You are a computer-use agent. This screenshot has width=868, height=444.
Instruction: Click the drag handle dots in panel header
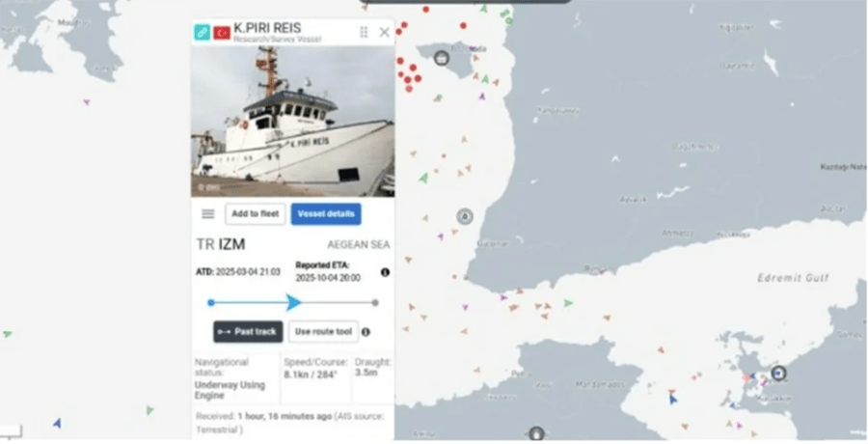pyautogui.click(x=364, y=32)
